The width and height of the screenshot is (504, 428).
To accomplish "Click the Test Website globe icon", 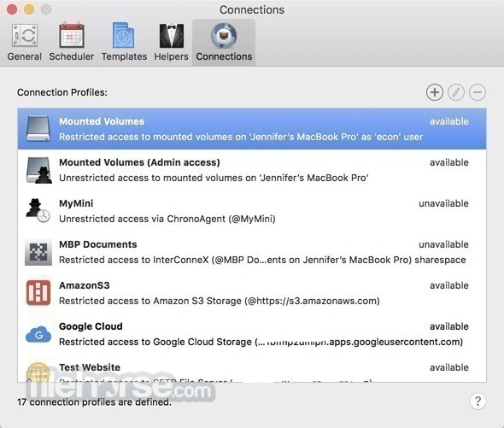I will click(x=38, y=372).
